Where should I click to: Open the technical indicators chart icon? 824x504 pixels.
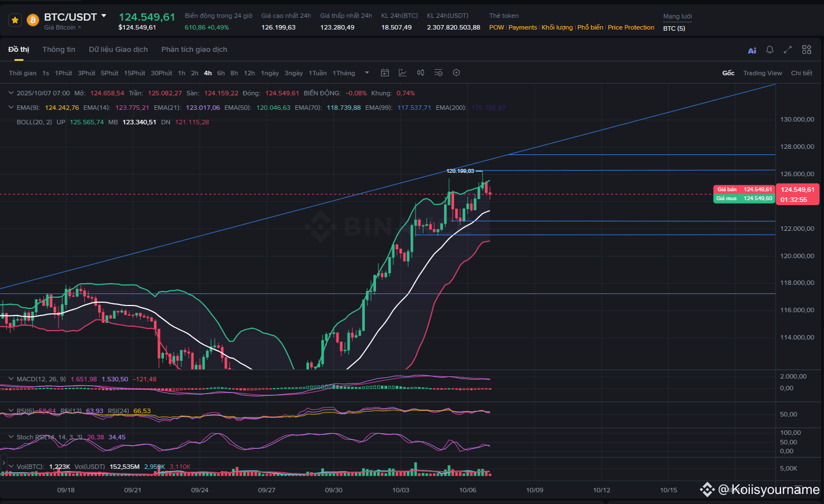[403, 72]
